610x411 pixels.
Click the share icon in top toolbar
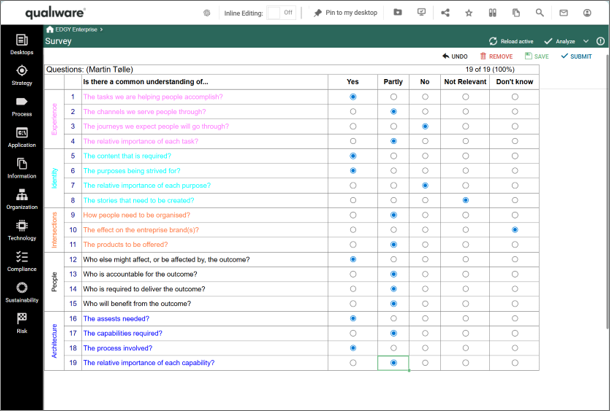[x=445, y=13]
